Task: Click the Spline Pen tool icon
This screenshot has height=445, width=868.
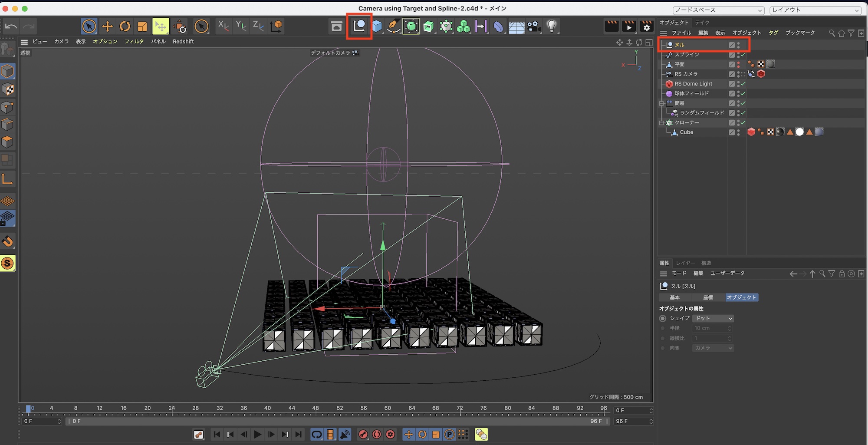Action: point(394,26)
